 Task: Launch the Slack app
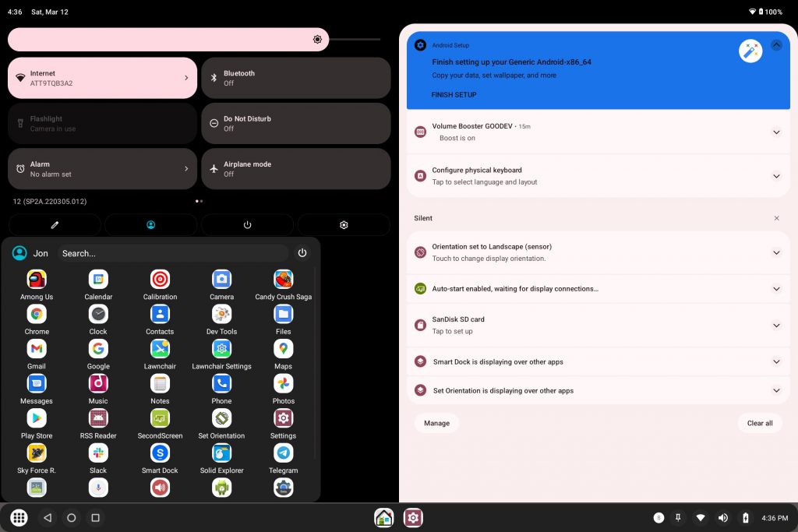(x=98, y=453)
